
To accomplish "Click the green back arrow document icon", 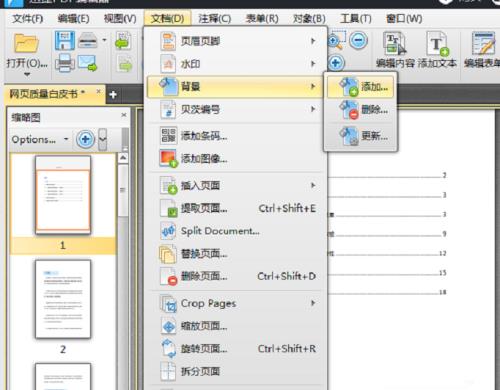I will 123,41.
